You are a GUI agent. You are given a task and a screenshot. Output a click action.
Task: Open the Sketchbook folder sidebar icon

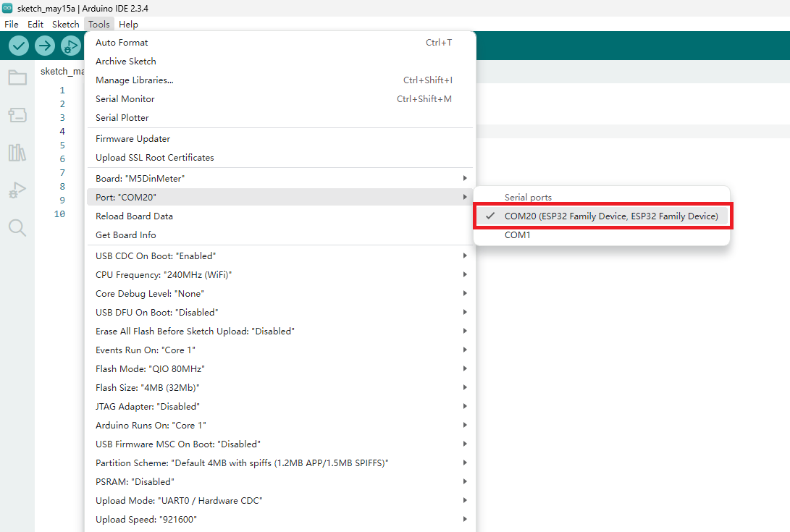coord(17,77)
